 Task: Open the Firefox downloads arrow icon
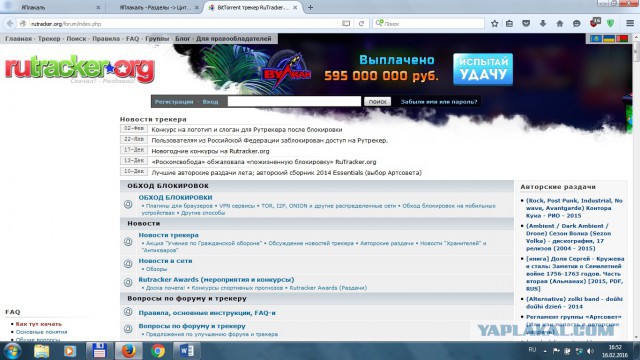pos(543,24)
